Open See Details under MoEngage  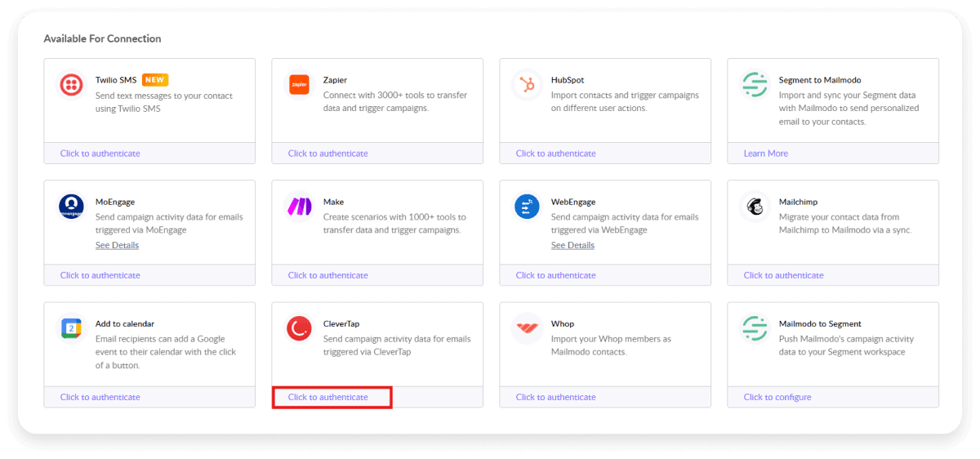point(117,245)
